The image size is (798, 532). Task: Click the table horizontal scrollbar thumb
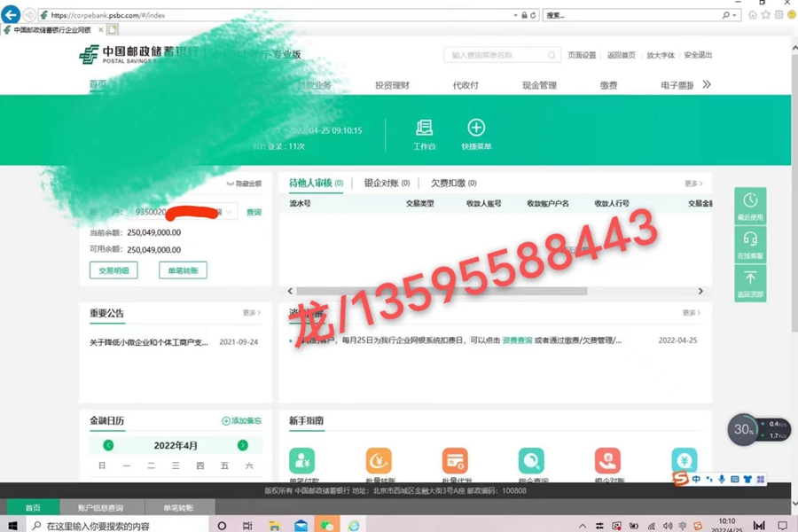(x=442, y=291)
